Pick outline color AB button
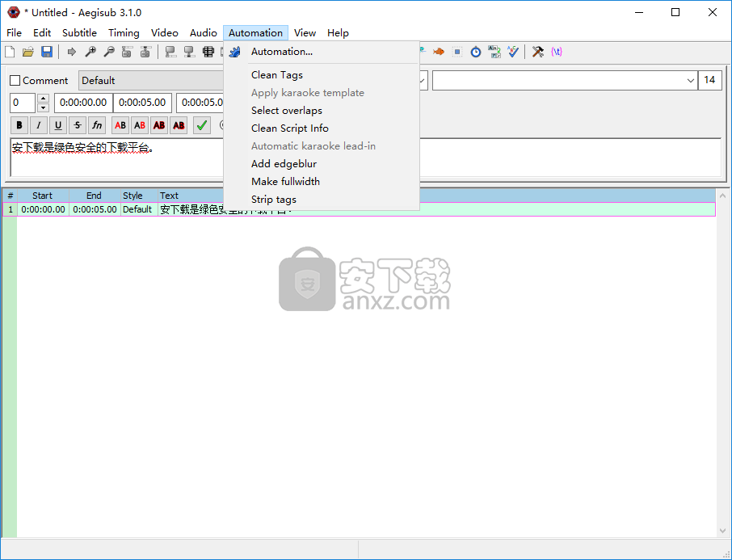This screenshot has height=560, width=732. pos(159,125)
